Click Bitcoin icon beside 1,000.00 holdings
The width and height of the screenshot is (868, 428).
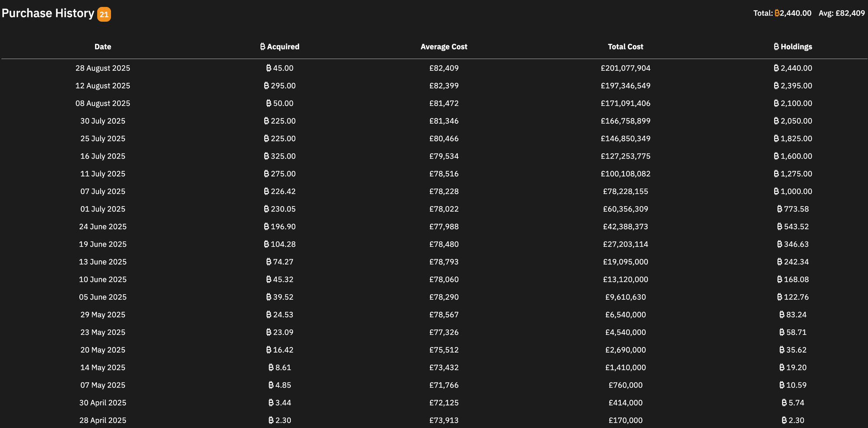click(x=776, y=191)
